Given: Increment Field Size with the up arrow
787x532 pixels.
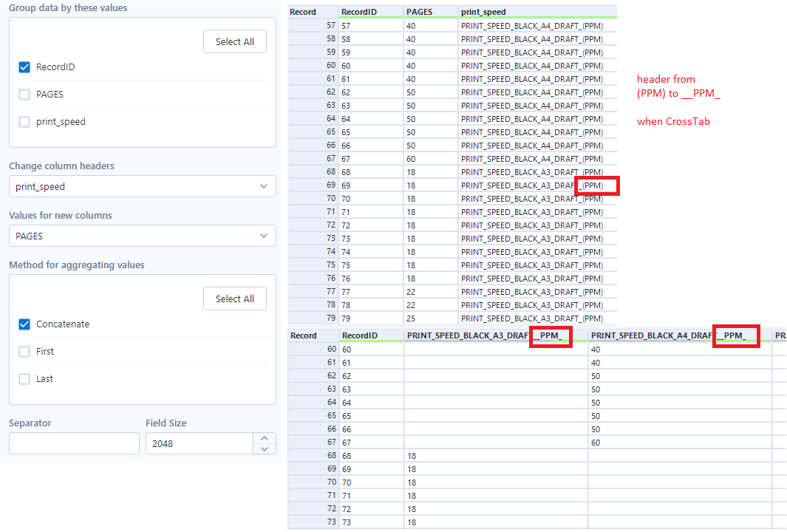Looking at the screenshot, I should pos(265,437).
